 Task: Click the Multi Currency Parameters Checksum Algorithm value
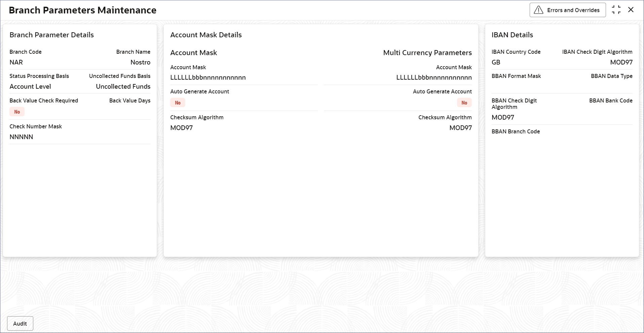460,128
